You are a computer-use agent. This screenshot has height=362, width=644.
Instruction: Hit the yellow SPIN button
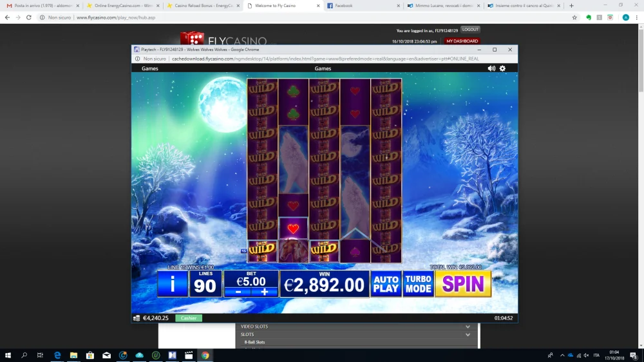click(x=463, y=283)
